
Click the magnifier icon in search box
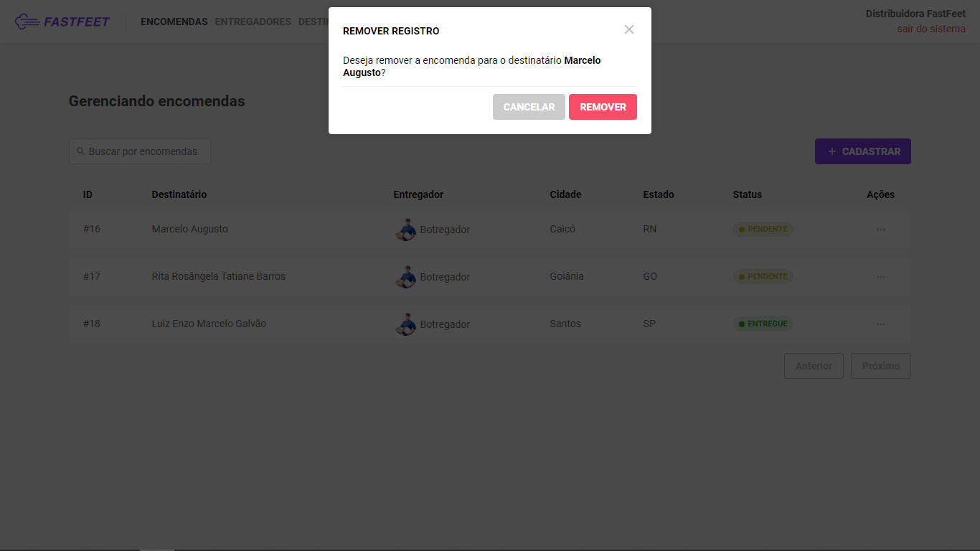tap(80, 151)
